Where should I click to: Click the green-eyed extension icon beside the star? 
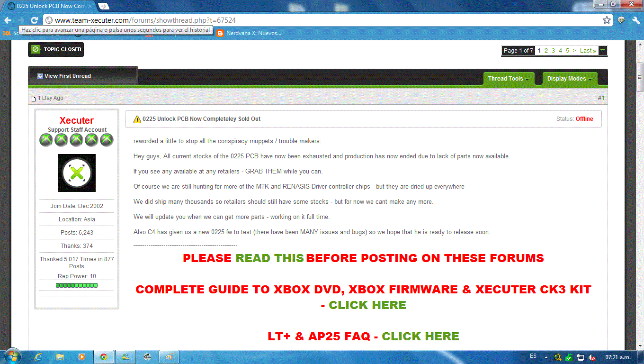coord(621,20)
